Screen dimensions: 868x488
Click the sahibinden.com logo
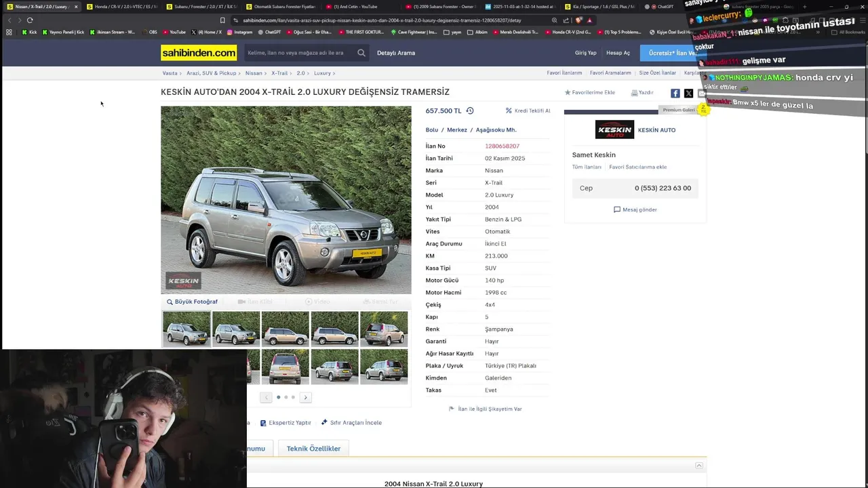click(199, 53)
